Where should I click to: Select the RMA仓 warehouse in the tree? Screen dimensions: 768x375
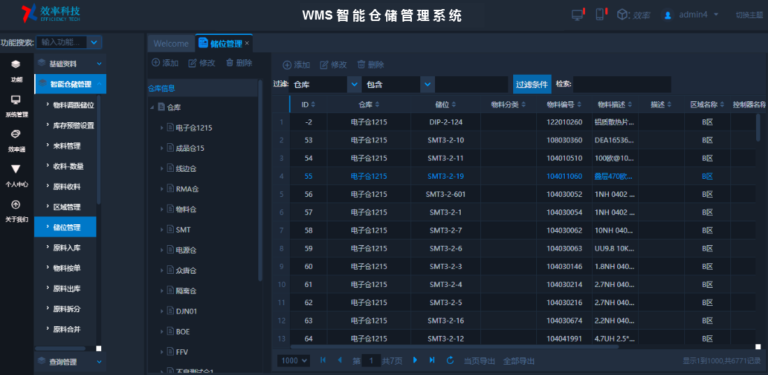(x=187, y=189)
